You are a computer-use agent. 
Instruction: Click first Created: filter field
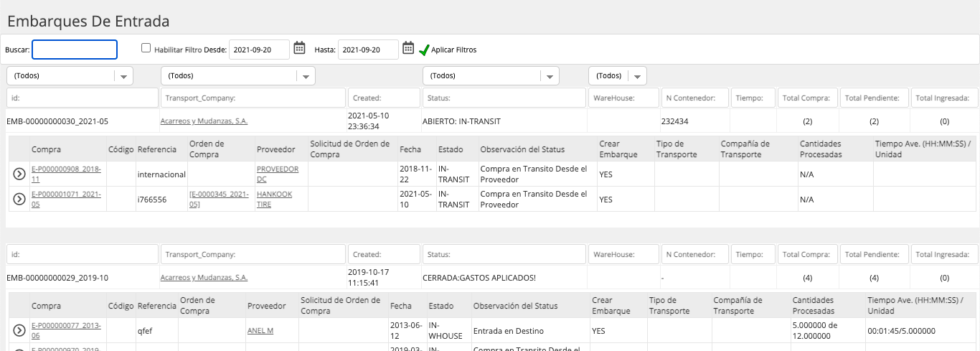click(384, 98)
